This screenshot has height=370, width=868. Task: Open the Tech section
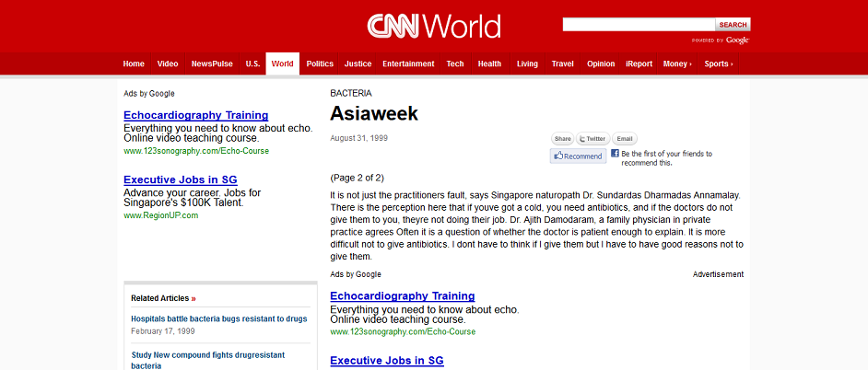tap(455, 64)
